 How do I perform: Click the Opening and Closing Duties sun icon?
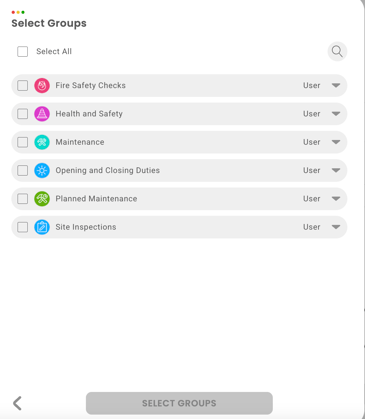(x=42, y=170)
